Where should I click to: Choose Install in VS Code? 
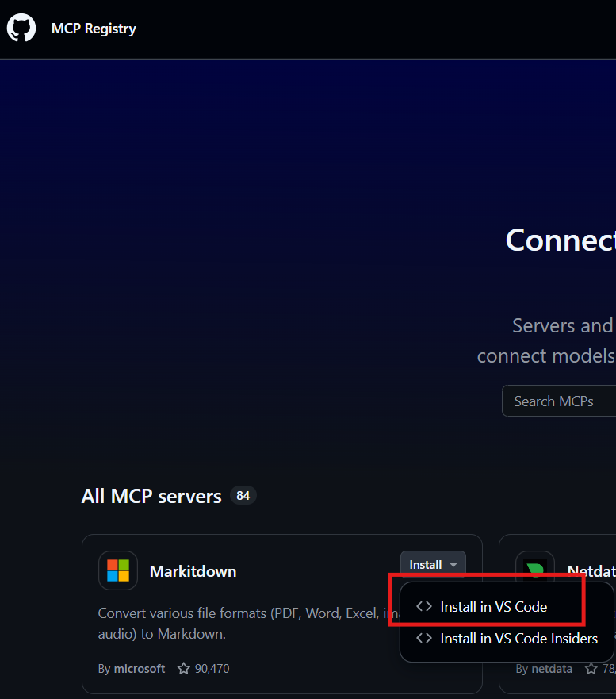coord(493,606)
